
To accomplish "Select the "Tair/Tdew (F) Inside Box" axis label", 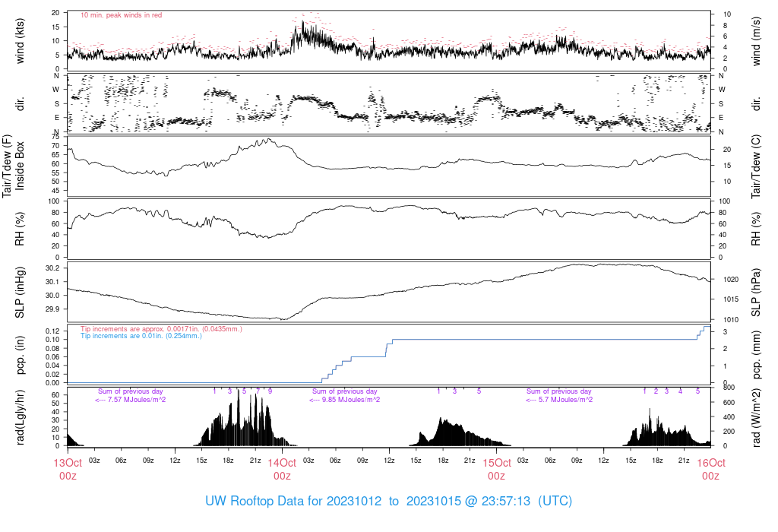I will click(13, 166).
